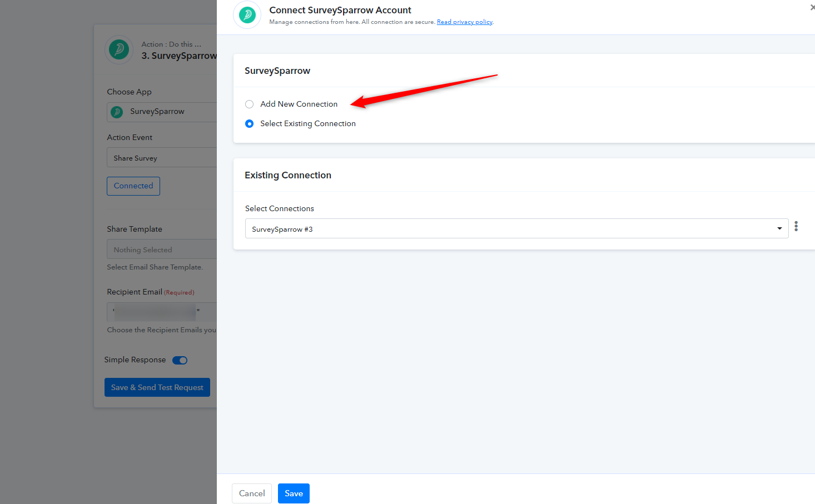The width and height of the screenshot is (815, 504).
Task: Click Save & Send Test Request button
Action: [x=157, y=387]
